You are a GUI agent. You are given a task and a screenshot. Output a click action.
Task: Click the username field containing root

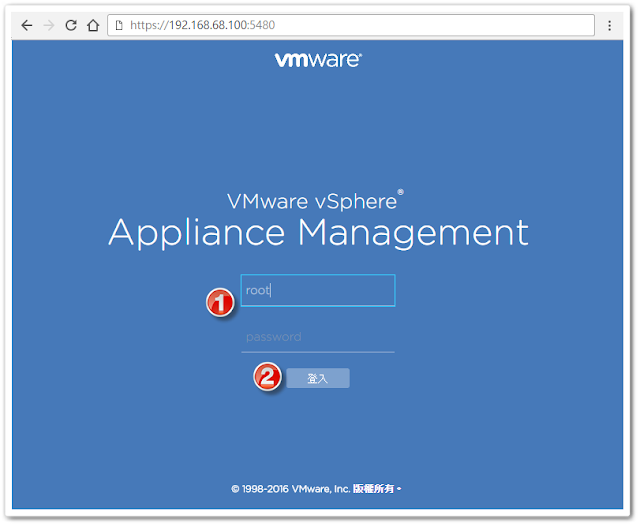318,290
